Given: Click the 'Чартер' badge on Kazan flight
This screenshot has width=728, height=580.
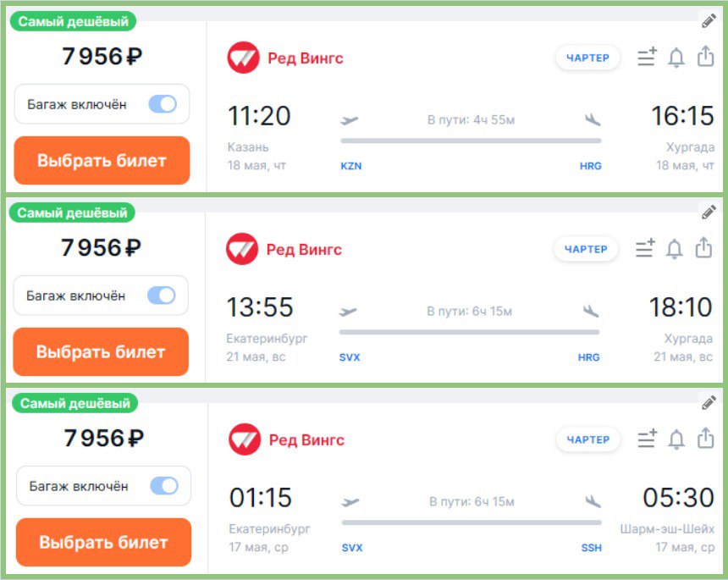Looking at the screenshot, I should click(587, 58).
